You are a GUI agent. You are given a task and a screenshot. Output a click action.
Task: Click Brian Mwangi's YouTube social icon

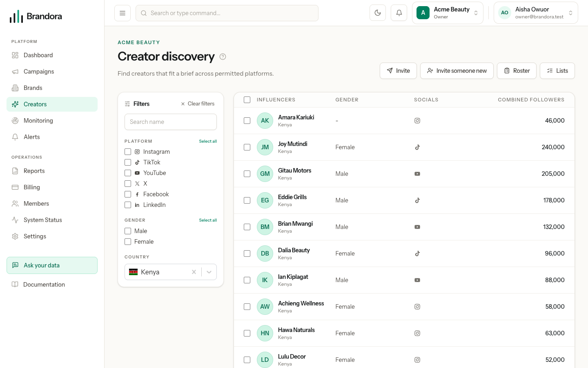coord(417,227)
